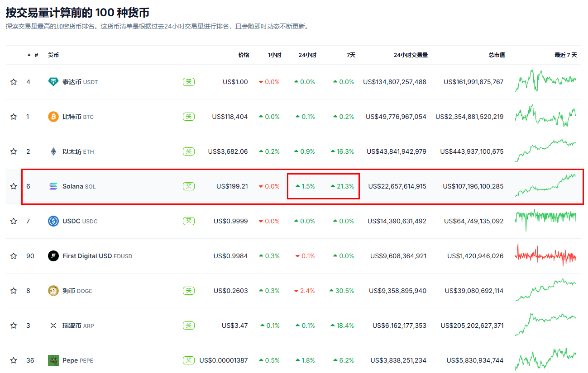This screenshot has width=588, height=373.
Task: Click the Ethereum diamond logo icon
Action: tap(53, 151)
